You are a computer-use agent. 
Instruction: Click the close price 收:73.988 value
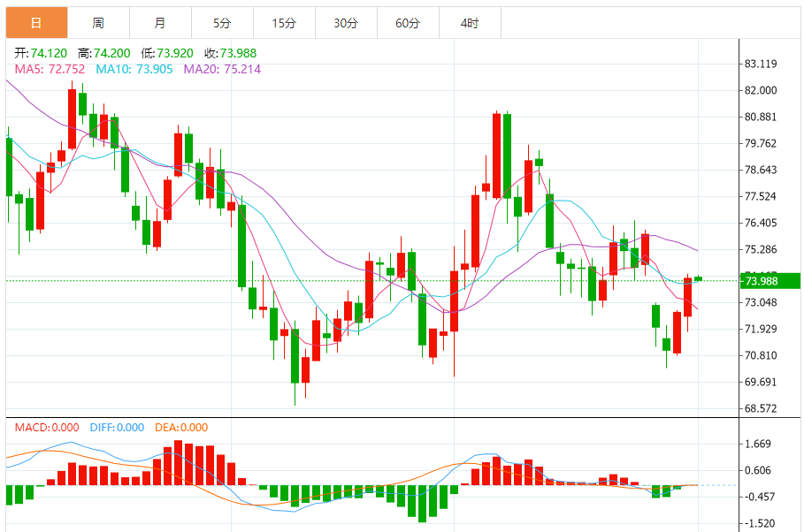click(230, 53)
